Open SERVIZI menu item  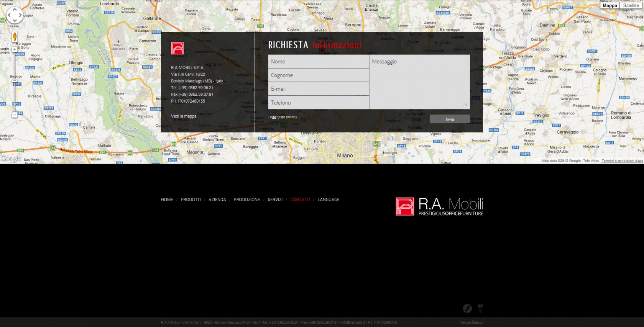275,199
